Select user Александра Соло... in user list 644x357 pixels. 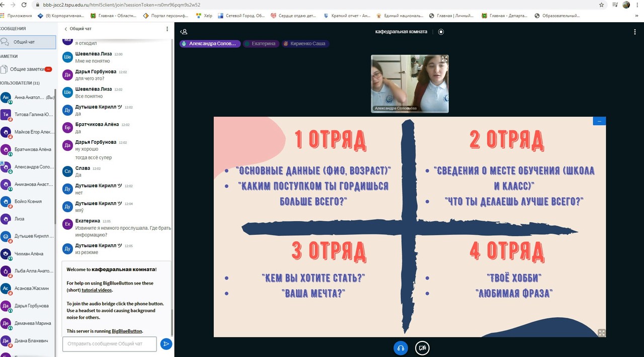[x=28, y=167]
